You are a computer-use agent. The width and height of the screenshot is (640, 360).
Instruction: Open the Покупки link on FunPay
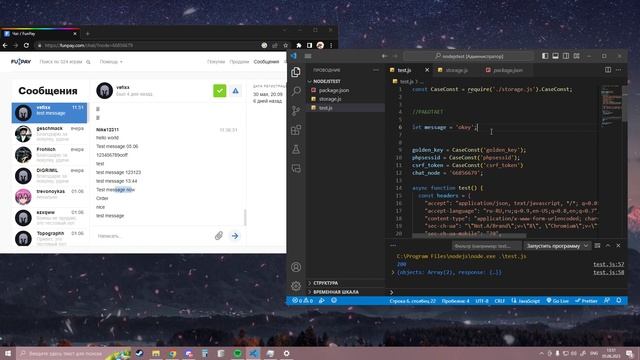(216, 62)
